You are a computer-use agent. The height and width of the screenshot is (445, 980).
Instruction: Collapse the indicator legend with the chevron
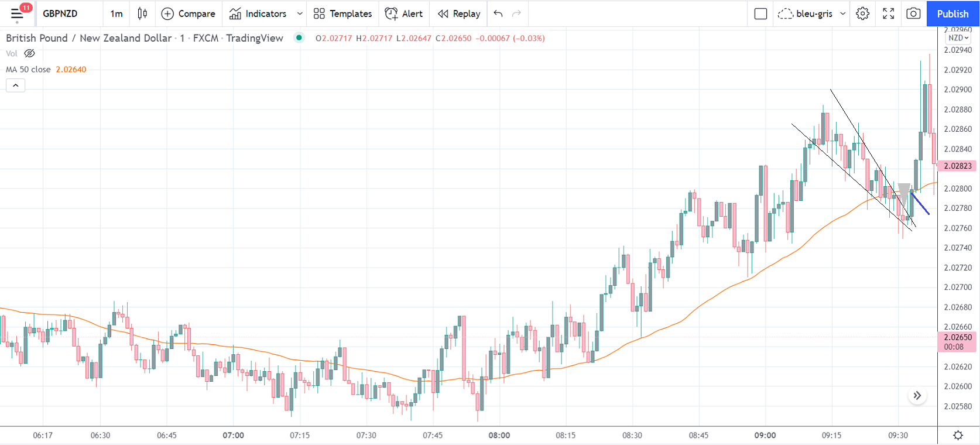[x=16, y=85]
